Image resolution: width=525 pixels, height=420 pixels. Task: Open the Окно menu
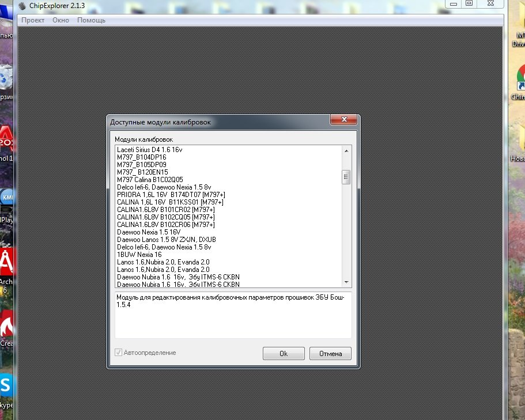tap(61, 20)
